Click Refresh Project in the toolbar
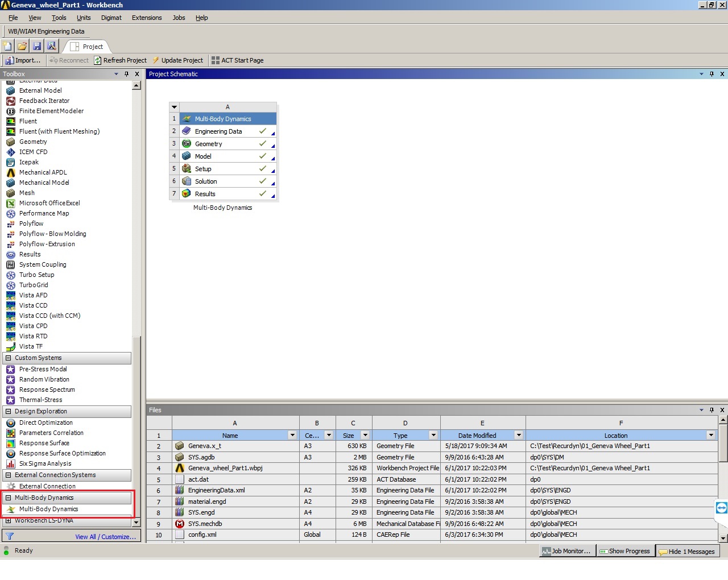This screenshot has width=728, height=580. coord(120,60)
